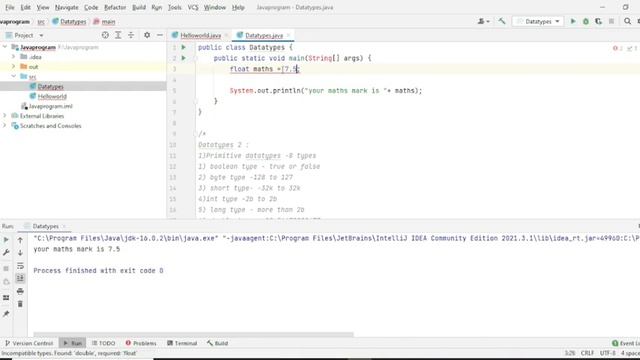This screenshot has width=640, height=360.
Task: Collapse the Javaprogram root folder
Action: pos(5,47)
